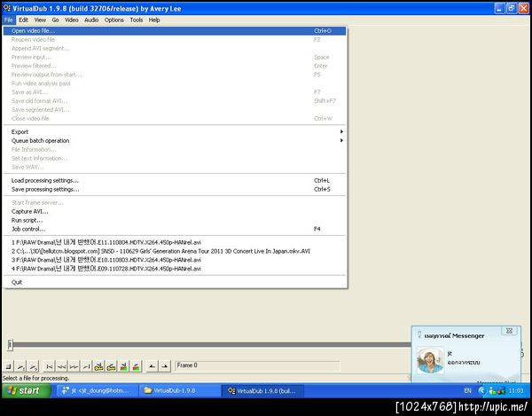
Task: Jump to the end of the video
Action: [x=86, y=366]
